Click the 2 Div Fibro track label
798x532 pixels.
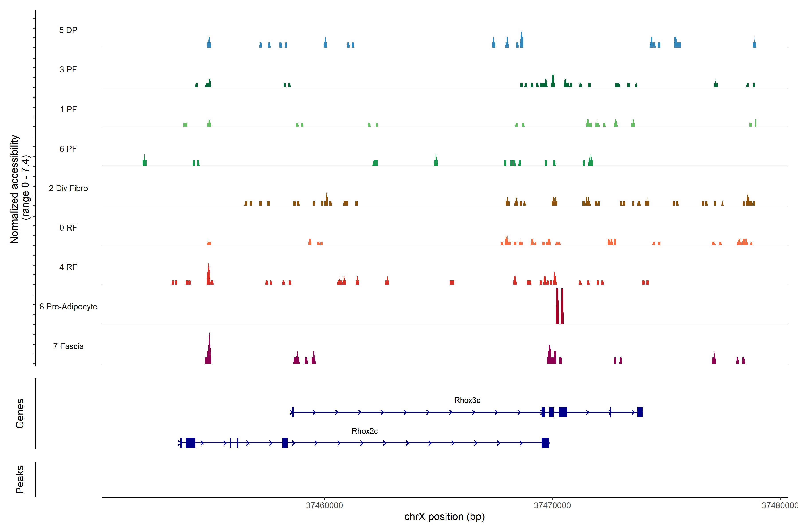pyautogui.click(x=68, y=188)
